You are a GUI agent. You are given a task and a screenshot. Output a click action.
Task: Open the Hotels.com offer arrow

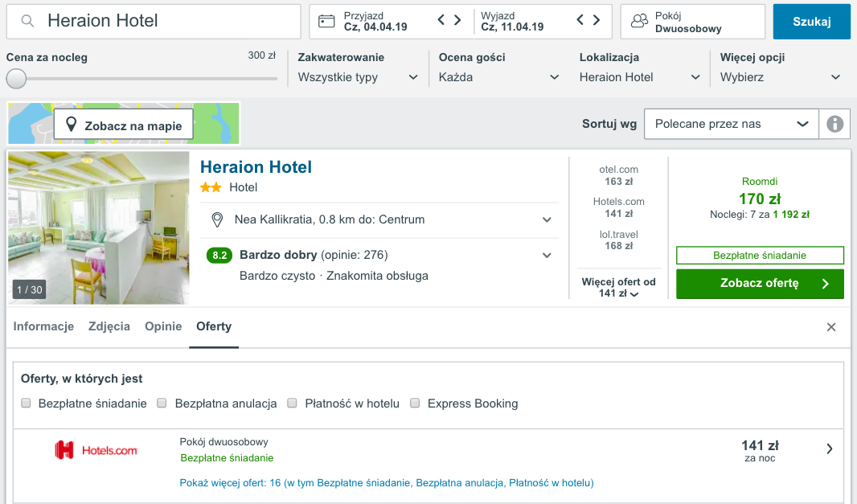830,449
